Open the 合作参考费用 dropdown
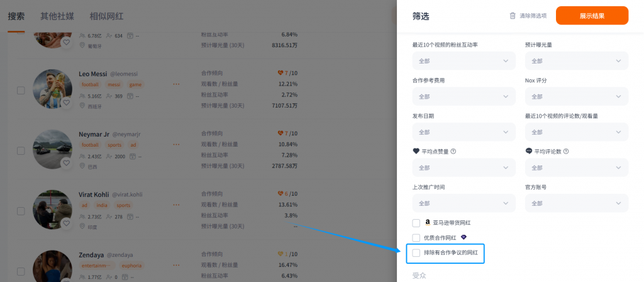644x282 pixels. tap(464, 96)
